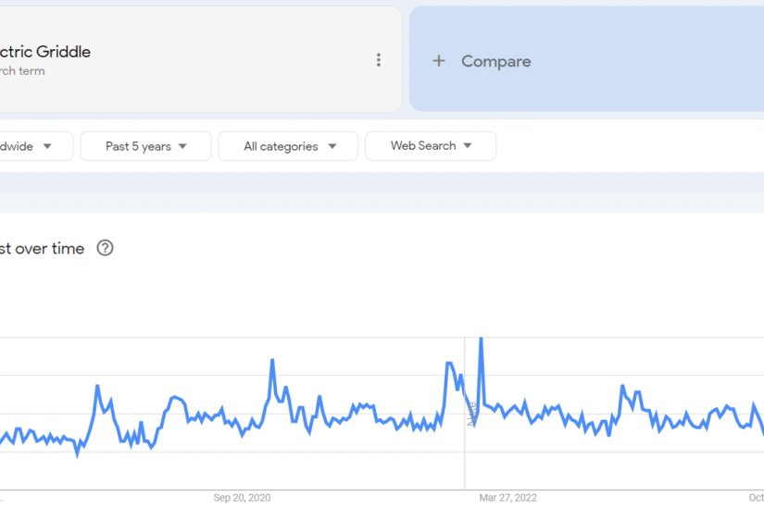Click the Sep 20, 2020 axis date label
This screenshot has height=532, width=764.
pos(242,498)
